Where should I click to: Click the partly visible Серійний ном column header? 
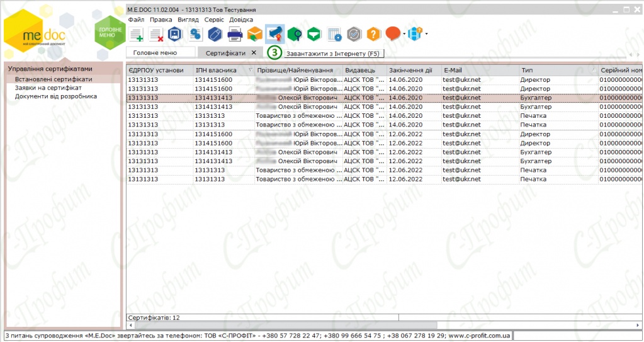621,71
